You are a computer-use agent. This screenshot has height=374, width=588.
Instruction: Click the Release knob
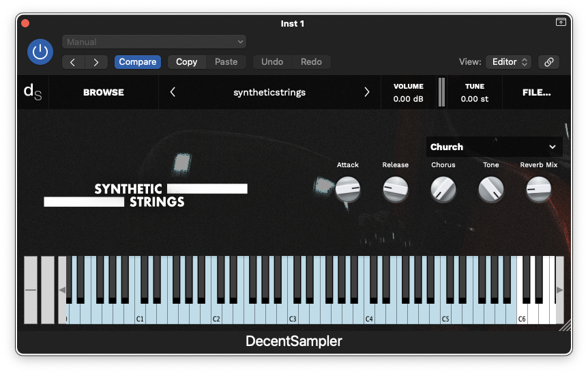click(x=395, y=189)
